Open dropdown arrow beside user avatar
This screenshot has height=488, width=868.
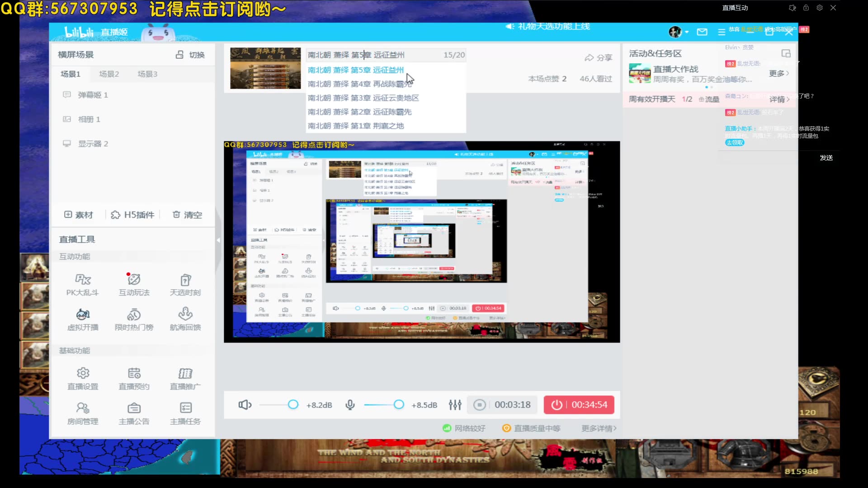[x=687, y=32]
